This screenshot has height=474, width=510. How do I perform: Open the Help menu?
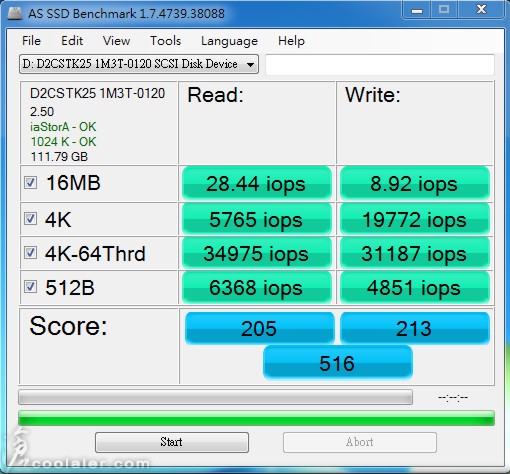click(x=291, y=41)
